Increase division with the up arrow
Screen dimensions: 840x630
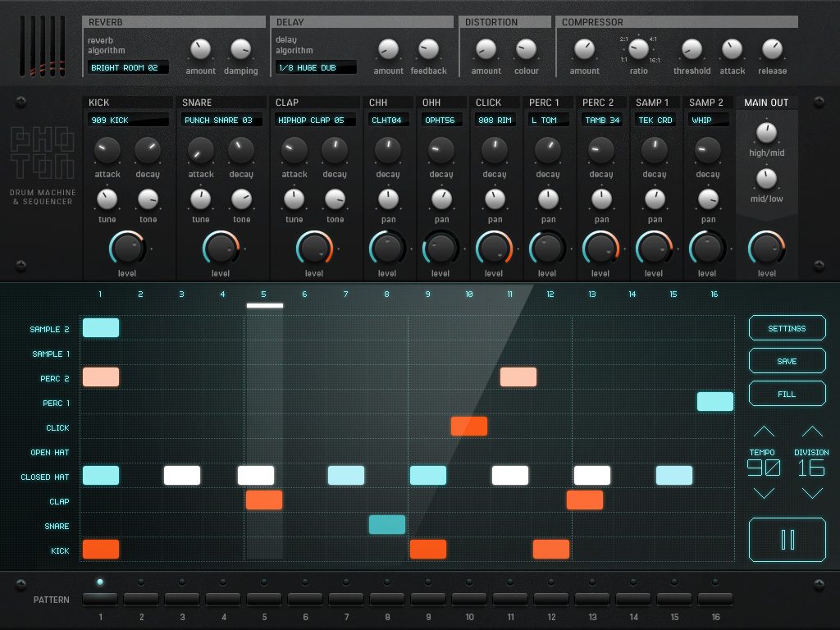[x=812, y=431]
